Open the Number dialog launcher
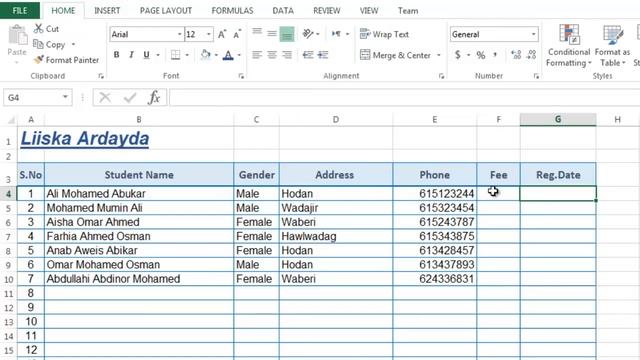The width and height of the screenshot is (640, 360). coord(536,76)
